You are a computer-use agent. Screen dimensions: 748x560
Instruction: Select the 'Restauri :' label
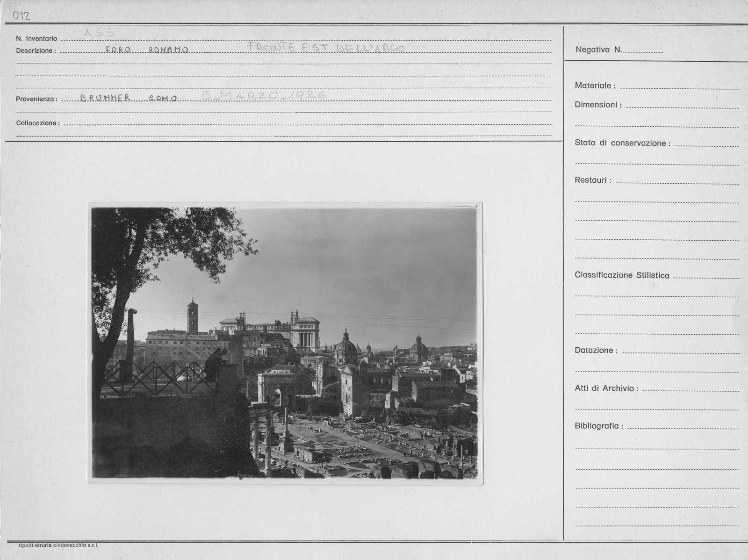(593, 180)
